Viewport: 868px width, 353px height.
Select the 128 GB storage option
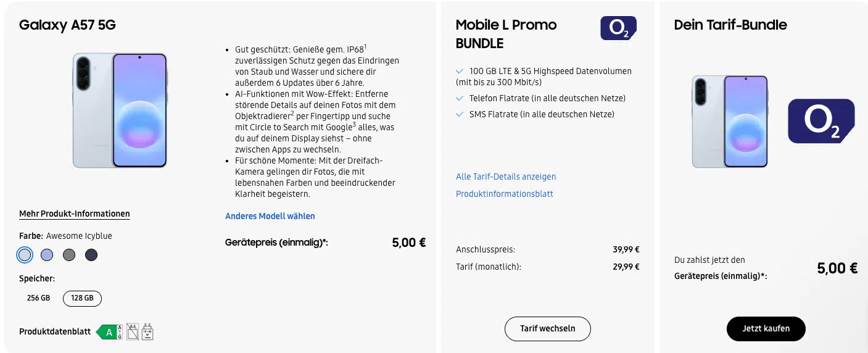[82, 298]
